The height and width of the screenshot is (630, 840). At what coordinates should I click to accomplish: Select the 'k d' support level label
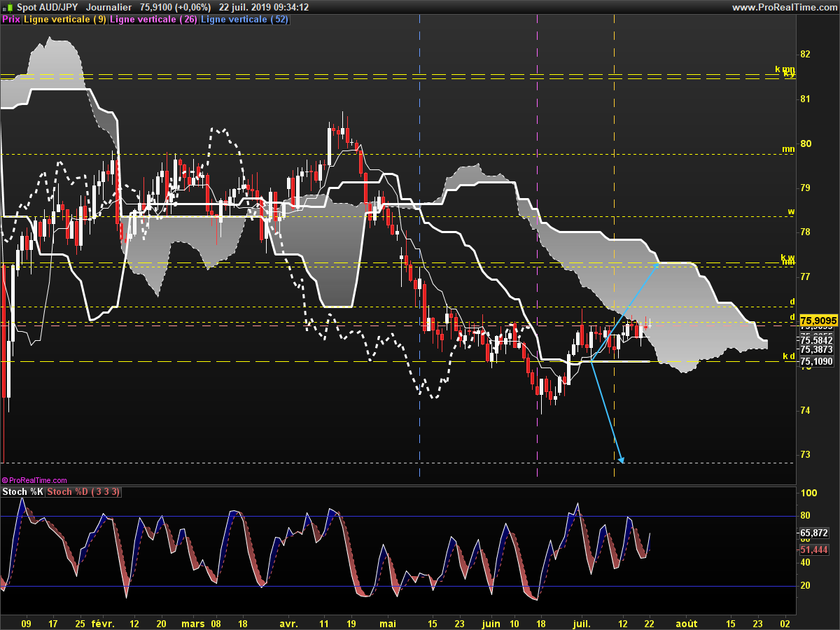[x=788, y=356]
